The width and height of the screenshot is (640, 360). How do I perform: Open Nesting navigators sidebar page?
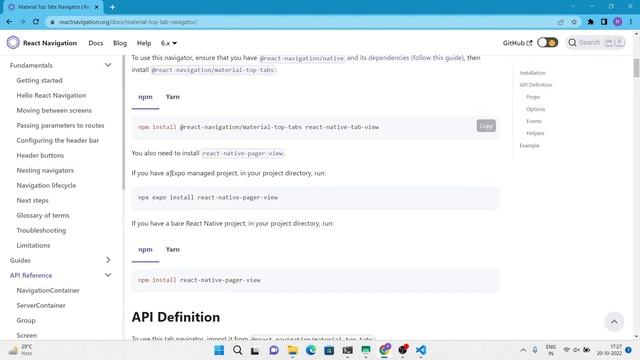45,170
